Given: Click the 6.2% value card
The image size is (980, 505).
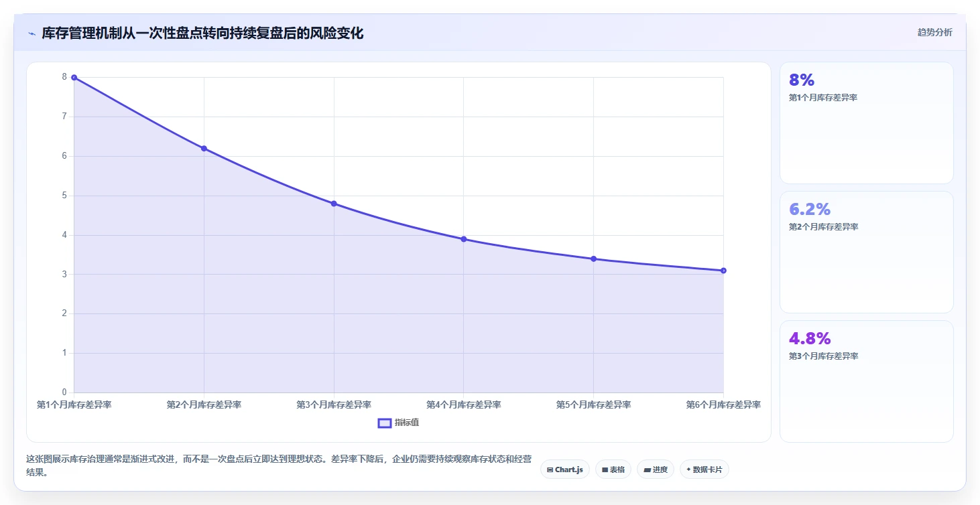Looking at the screenshot, I should (x=866, y=252).
